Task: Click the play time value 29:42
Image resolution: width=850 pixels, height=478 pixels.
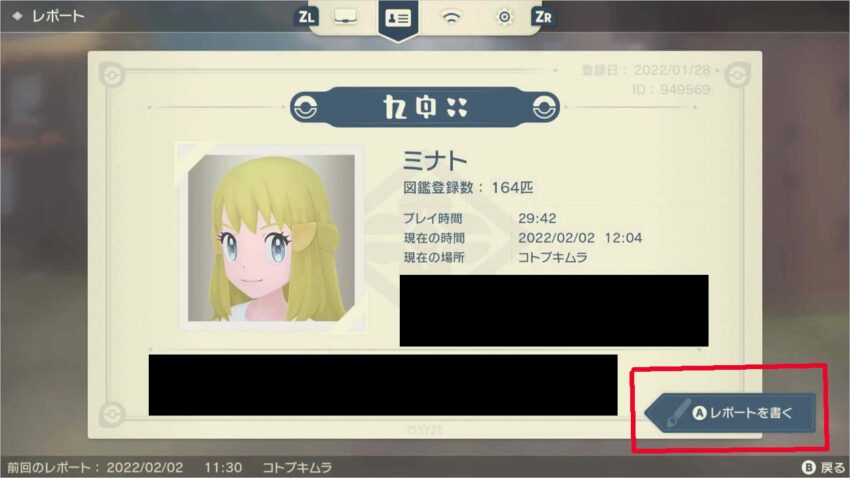Action: [537, 218]
